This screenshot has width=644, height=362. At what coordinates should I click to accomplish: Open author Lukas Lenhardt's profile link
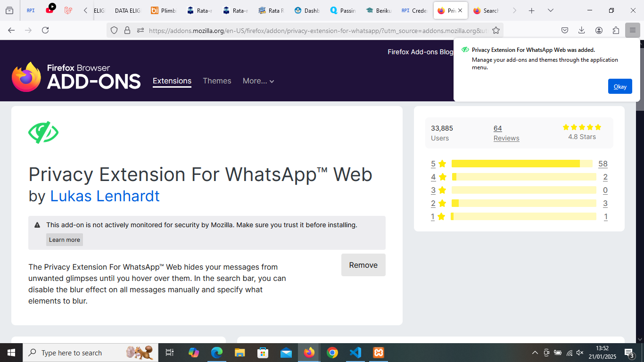coord(105,196)
